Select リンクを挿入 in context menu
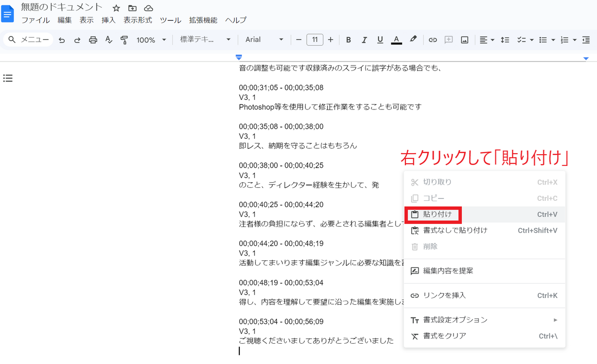This screenshot has width=597, height=364. pyautogui.click(x=484, y=296)
